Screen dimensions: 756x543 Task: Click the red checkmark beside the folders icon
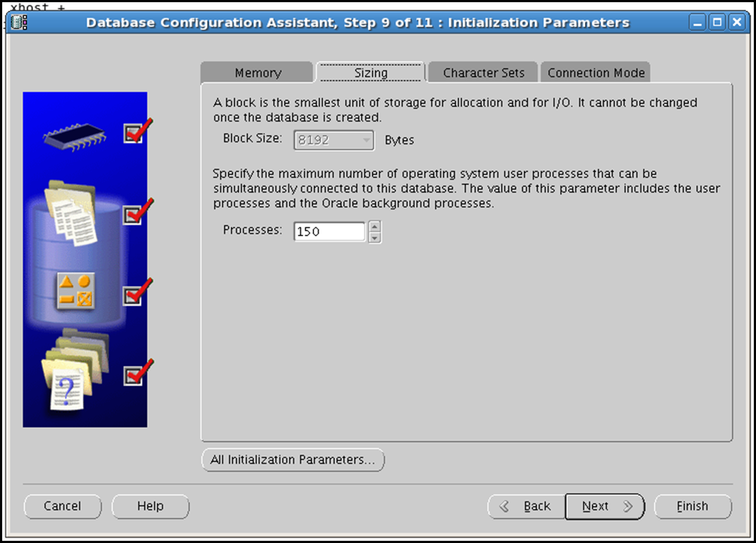click(x=138, y=373)
